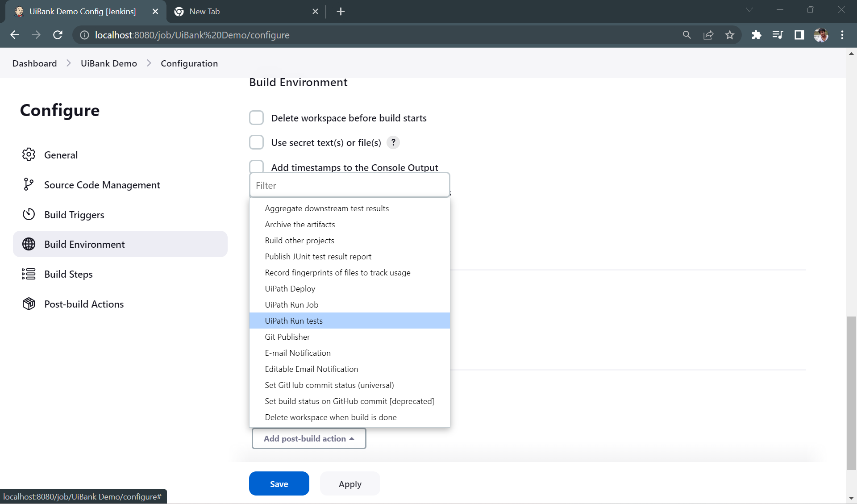Pick Publish JUnit test result report

[349, 257]
